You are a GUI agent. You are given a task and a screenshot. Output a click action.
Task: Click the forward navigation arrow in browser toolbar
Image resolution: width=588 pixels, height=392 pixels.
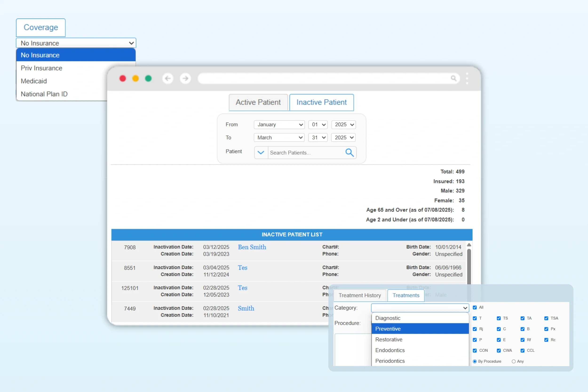[x=185, y=78]
